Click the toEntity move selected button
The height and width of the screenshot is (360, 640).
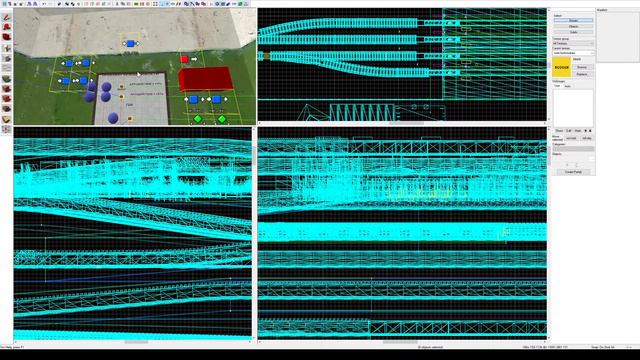click(587, 138)
